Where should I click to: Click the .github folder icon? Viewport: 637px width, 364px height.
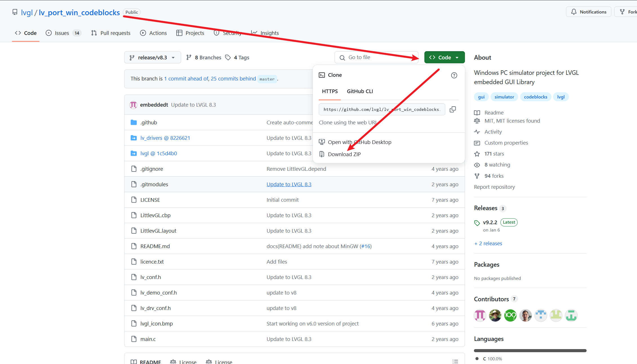[x=134, y=122]
